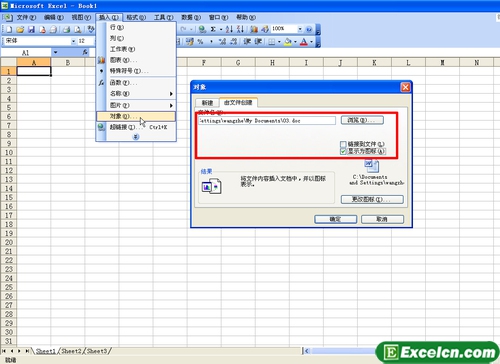Open the Chart Wizard toolbar icon
Image resolution: width=500 pixels, height=364 pixels.
point(254,29)
